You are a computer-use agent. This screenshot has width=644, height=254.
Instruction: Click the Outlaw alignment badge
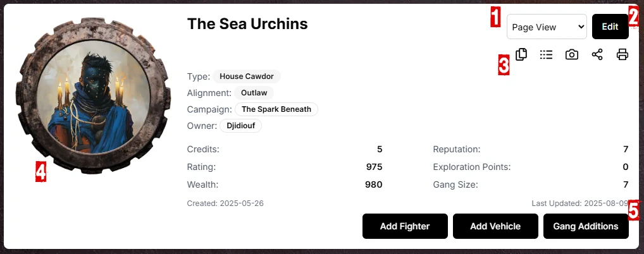254,93
